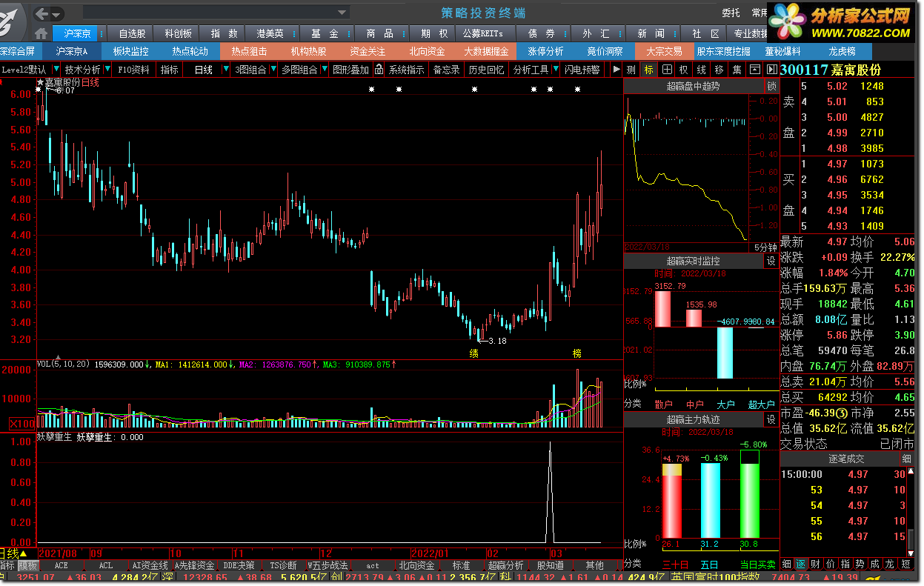Toggle the 五日 period selector
The image size is (924, 586).
click(710, 565)
